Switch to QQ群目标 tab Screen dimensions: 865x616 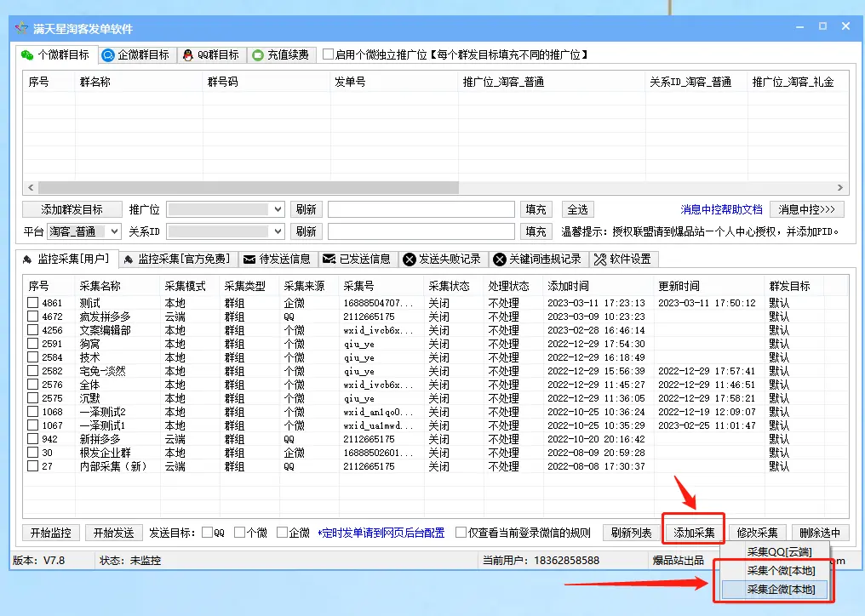click(x=212, y=55)
